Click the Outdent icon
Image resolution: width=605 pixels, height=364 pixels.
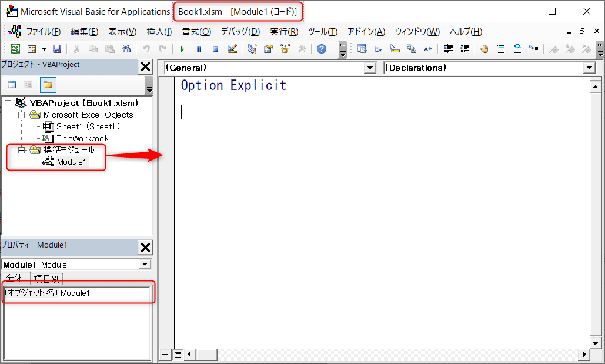coord(464,49)
